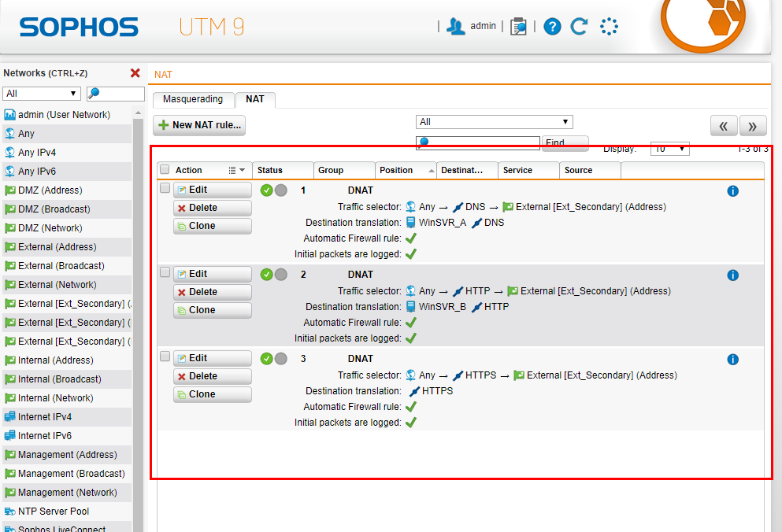Toggle status switch for DNAT rule 1
The width and height of the screenshot is (782, 532).
tap(274, 190)
